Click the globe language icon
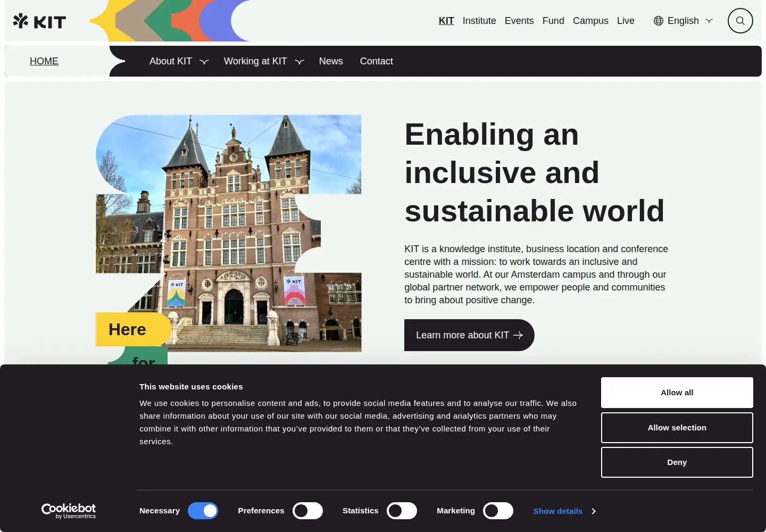Viewport: 766px width, 532px height. coord(659,21)
